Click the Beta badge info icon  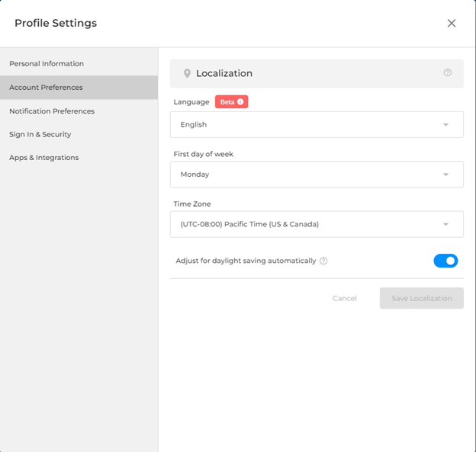240,102
